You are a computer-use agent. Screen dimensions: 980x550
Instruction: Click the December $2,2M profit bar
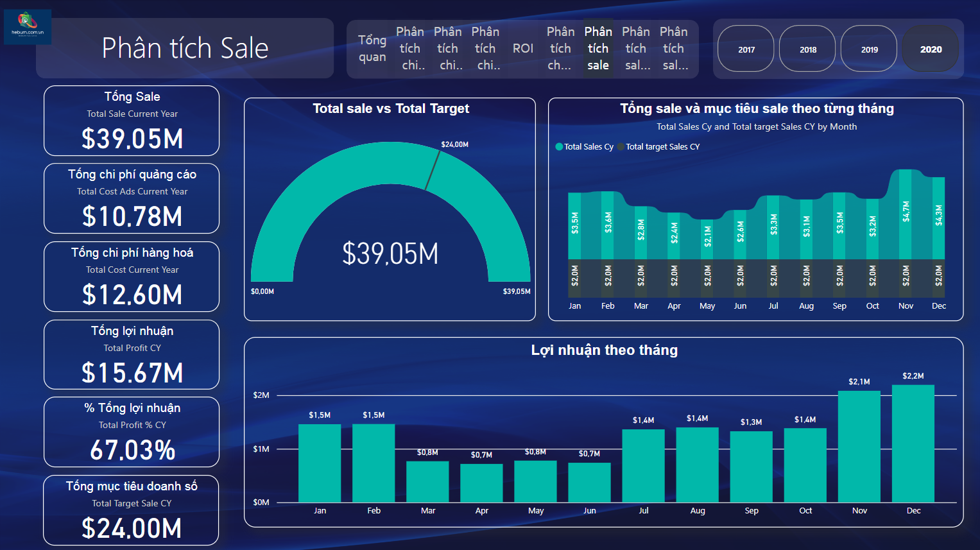(913, 443)
